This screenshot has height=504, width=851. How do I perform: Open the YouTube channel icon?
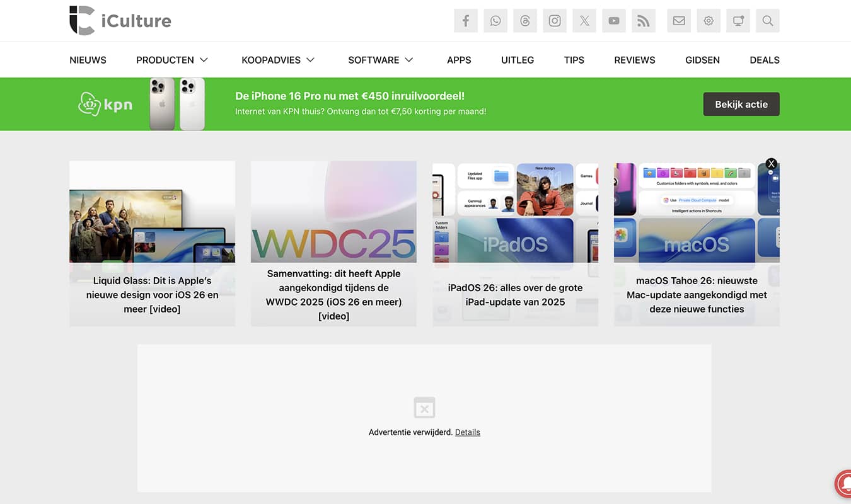(614, 21)
